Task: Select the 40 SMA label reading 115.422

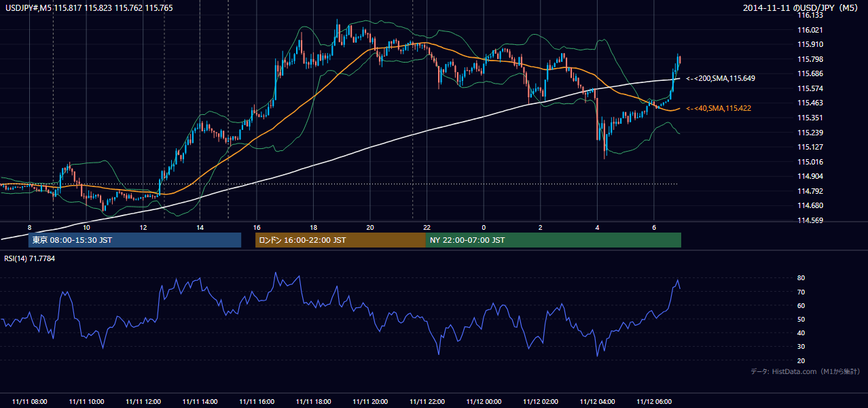Action: pyautogui.click(x=719, y=108)
